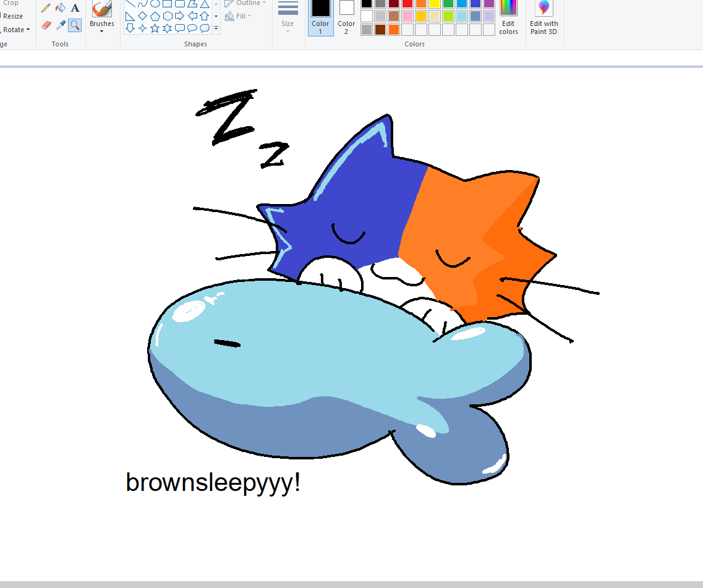
Task: Choose the four-point star shape
Action: pyautogui.click(x=143, y=28)
